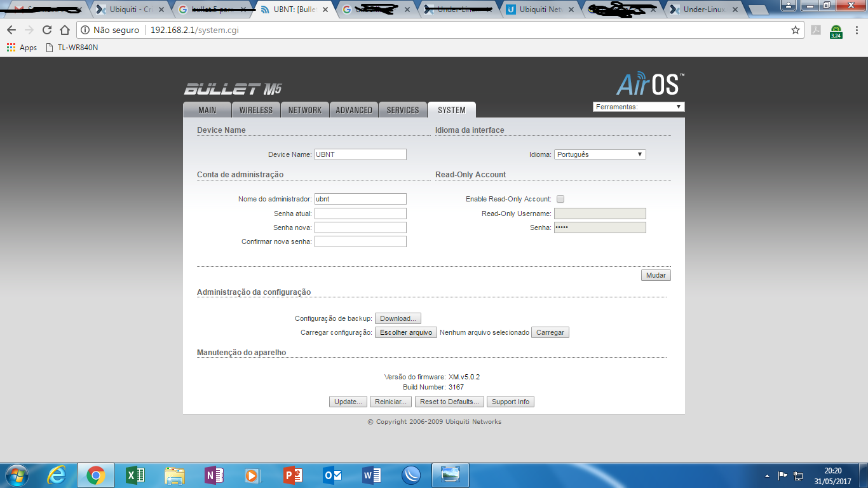Open PowerPoint from the taskbar

click(x=293, y=475)
